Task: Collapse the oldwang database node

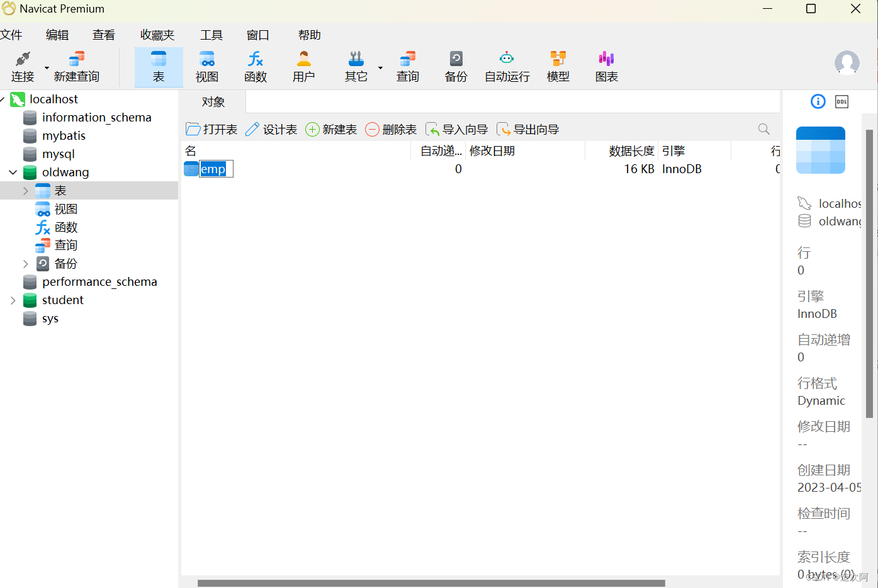Action: 13,172
